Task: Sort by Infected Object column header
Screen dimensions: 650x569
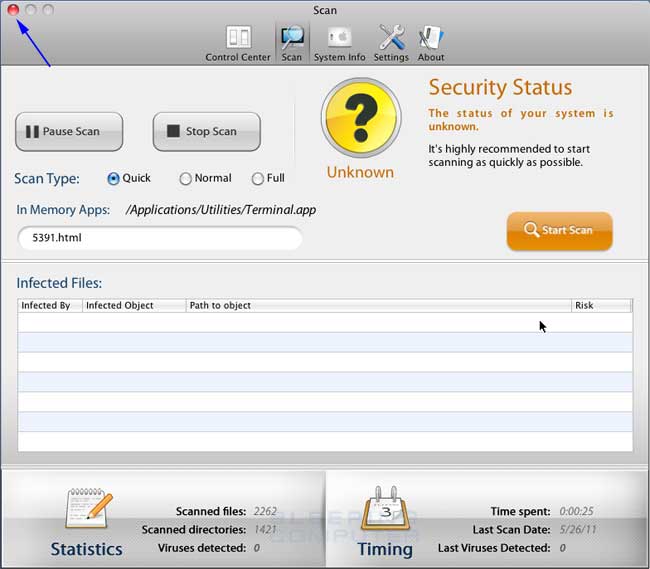Action: (134, 305)
